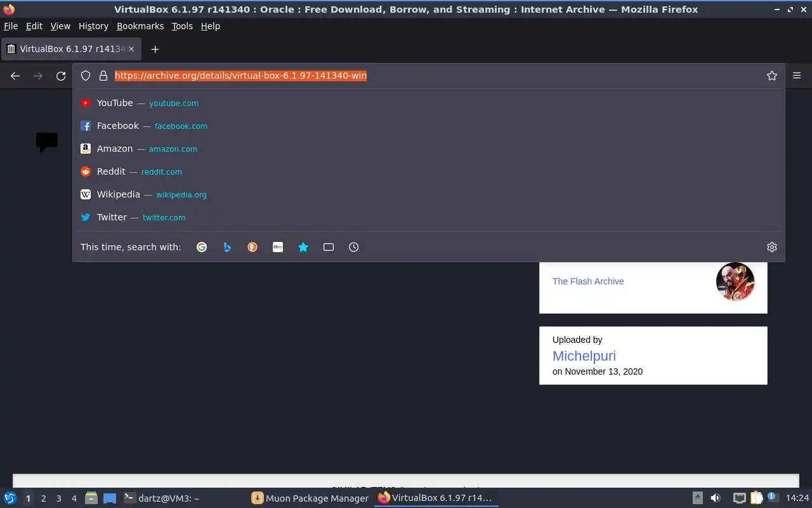Open the Bookmarks menu
The width and height of the screenshot is (812, 508).
(140, 26)
